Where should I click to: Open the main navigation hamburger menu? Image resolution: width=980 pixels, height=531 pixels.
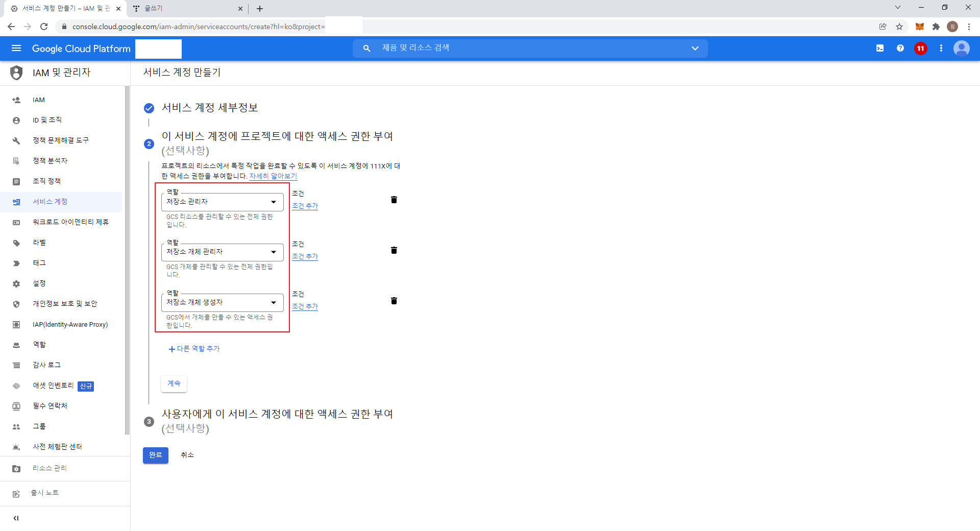16,49
